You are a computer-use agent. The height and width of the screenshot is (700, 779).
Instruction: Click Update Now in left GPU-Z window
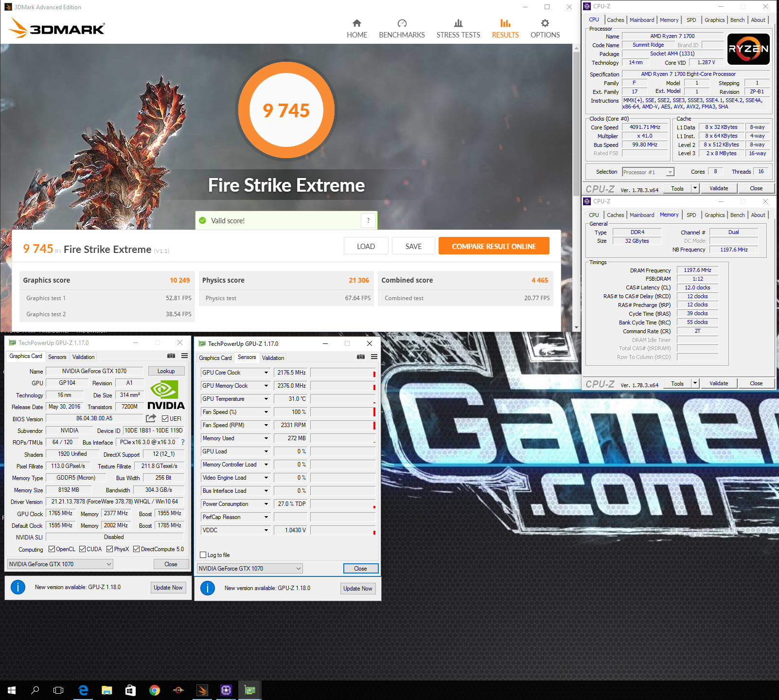168,588
